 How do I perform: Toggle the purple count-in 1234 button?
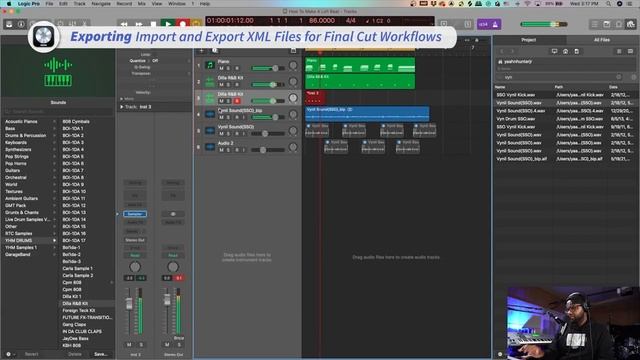coord(483,24)
